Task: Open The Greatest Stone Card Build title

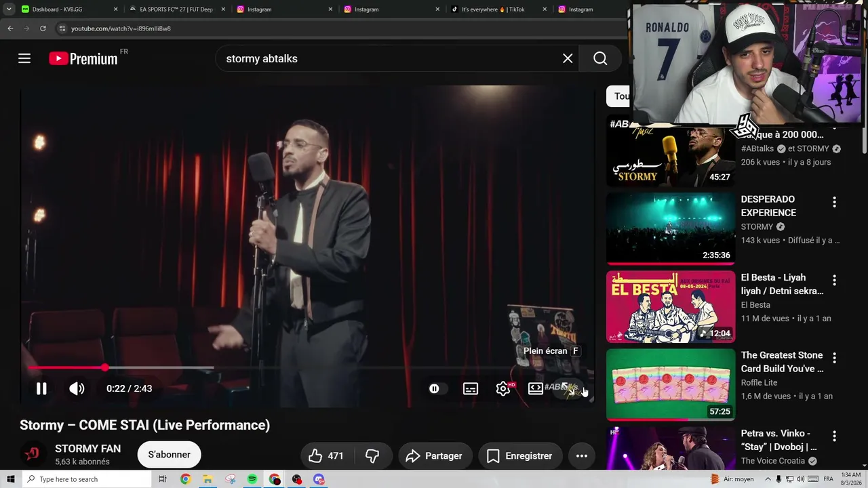Action: pyautogui.click(x=782, y=362)
